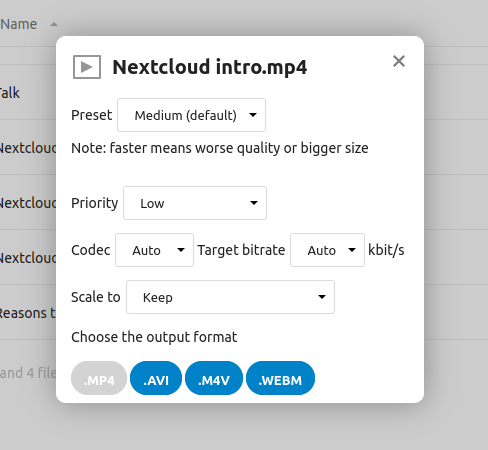Viewport: 488px width, 450px height.
Task: Click the Target bitrate caret arrow
Action: coord(352,250)
